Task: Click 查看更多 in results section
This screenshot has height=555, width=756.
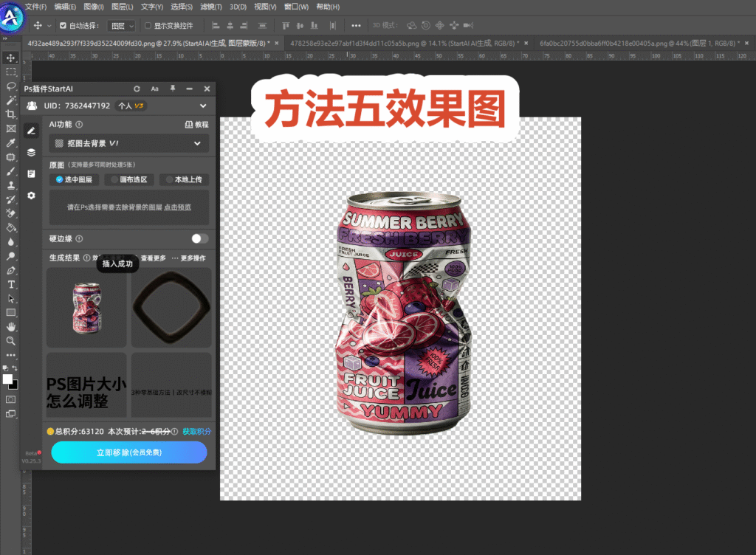Action: tap(154, 258)
